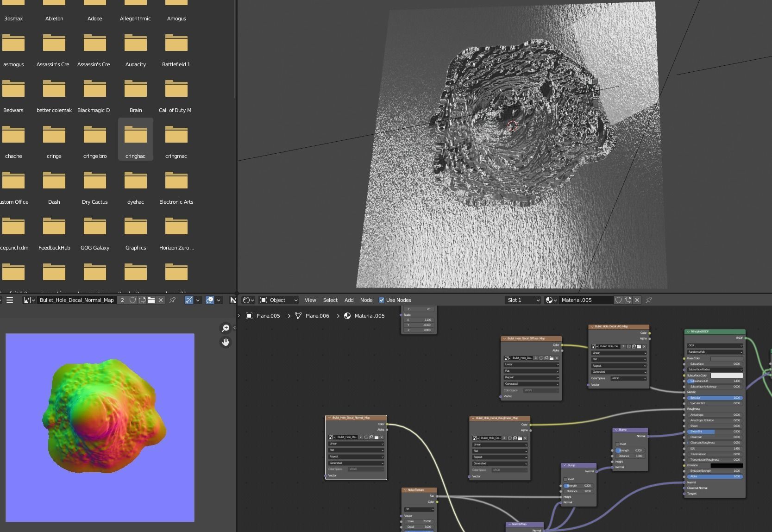Unlink image with X on Diffuse Map node

click(x=557, y=358)
